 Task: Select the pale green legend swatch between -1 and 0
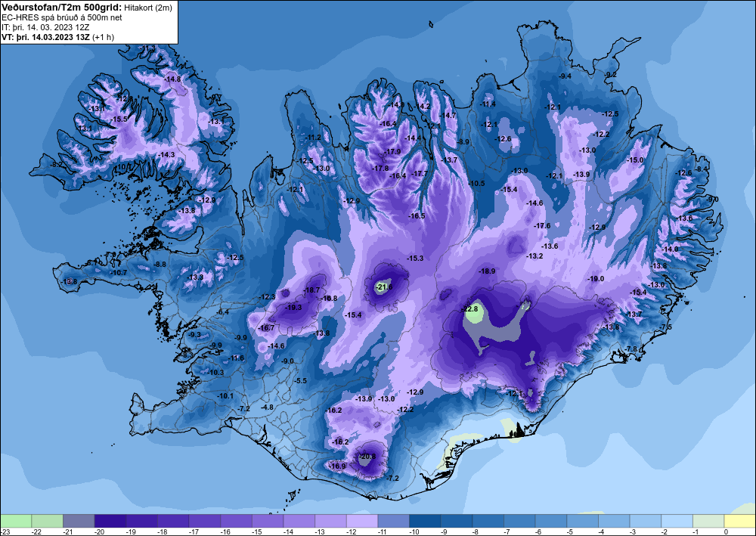pos(708,521)
